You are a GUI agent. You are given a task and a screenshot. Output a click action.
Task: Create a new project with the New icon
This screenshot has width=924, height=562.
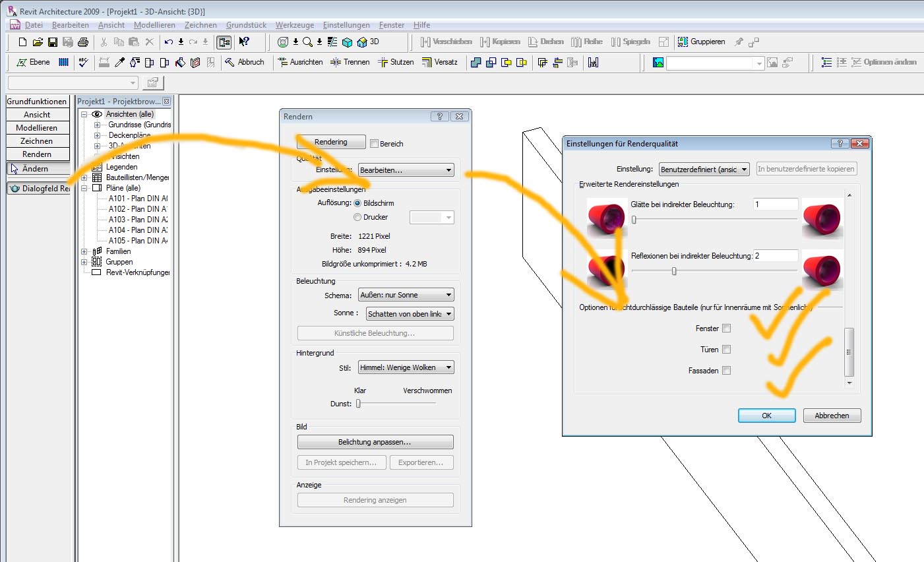coord(22,42)
